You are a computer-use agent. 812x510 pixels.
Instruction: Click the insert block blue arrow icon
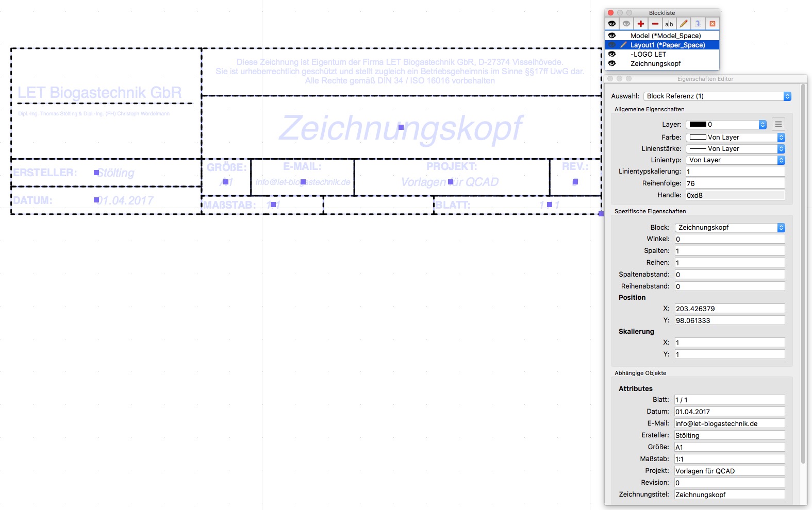tap(698, 24)
